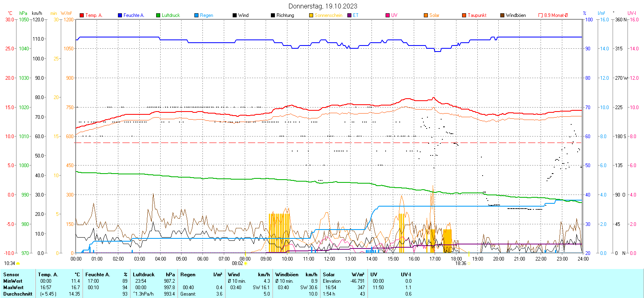Click the green Luftdruck legend square

point(158,15)
